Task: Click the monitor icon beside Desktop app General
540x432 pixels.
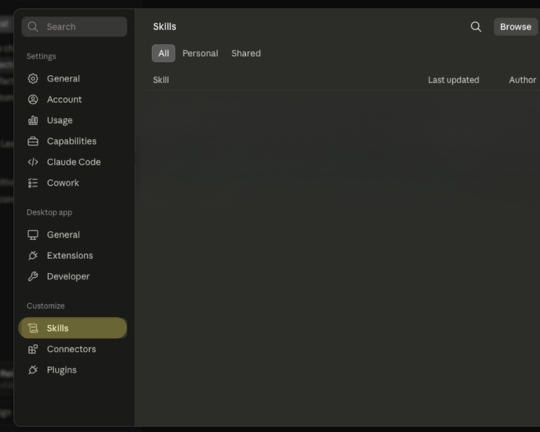Action: (33, 235)
